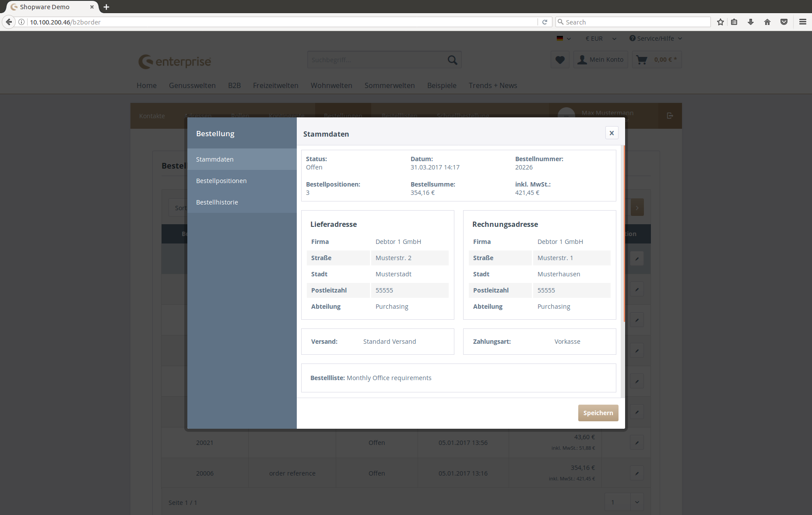Go to the browser home icon

point(767,22)
